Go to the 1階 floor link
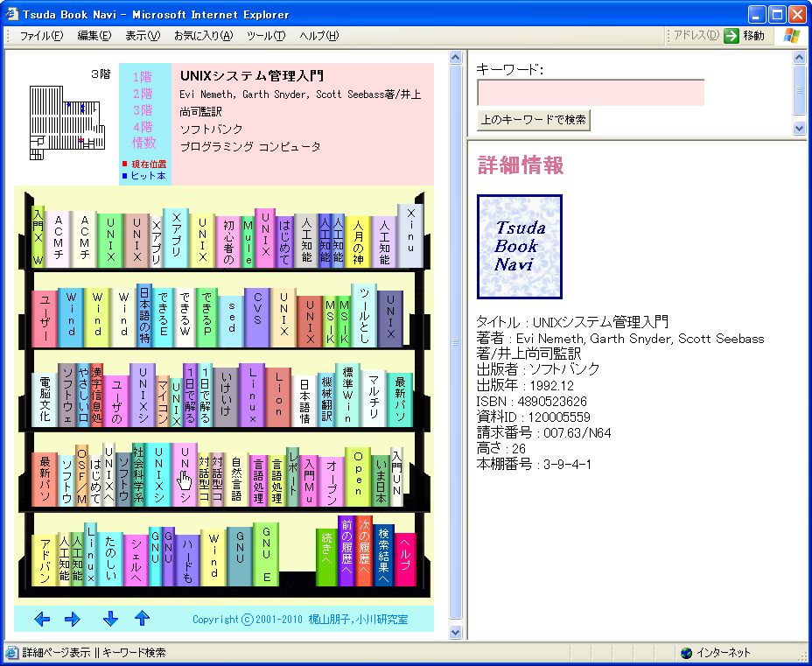The height and width of the screenshot is (666, 812). pos(143,77)
